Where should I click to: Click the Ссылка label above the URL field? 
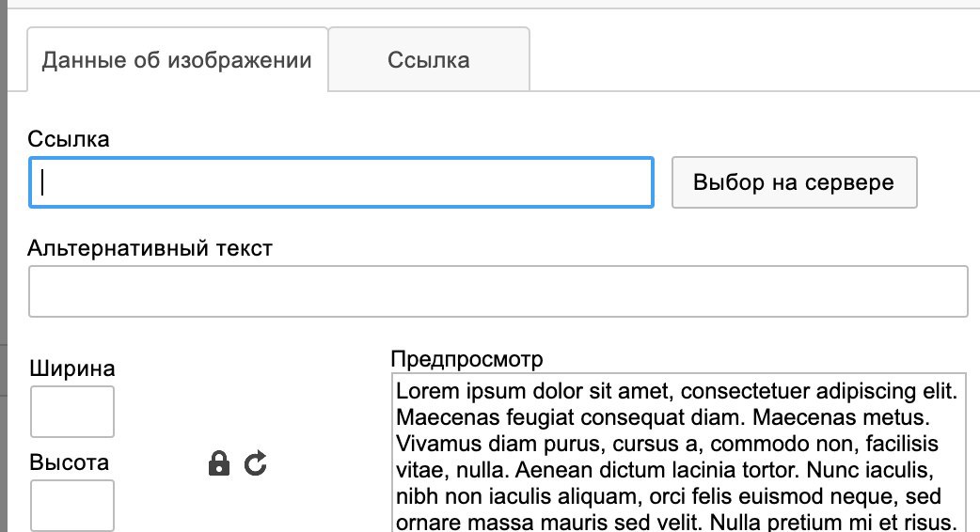click(x=69, y=138)
